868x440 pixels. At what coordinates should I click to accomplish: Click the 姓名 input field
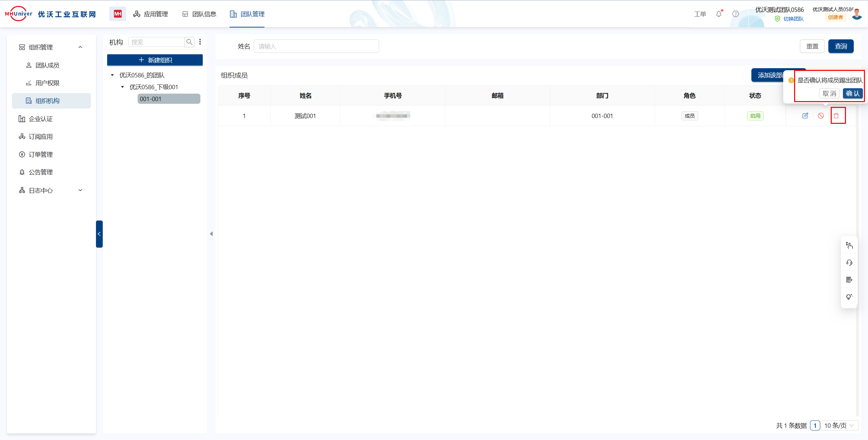pos(316,46)
